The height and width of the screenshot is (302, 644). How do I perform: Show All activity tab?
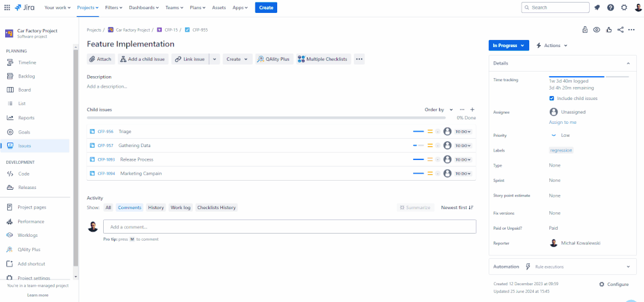(108, 208)
